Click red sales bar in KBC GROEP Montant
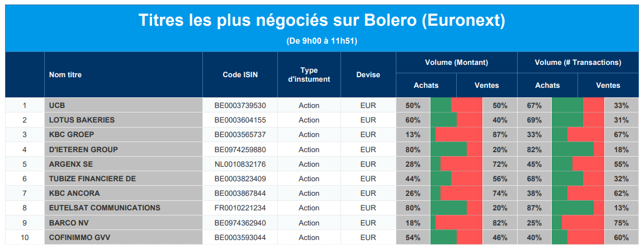 pyautogui.click(x=458, y=134)
